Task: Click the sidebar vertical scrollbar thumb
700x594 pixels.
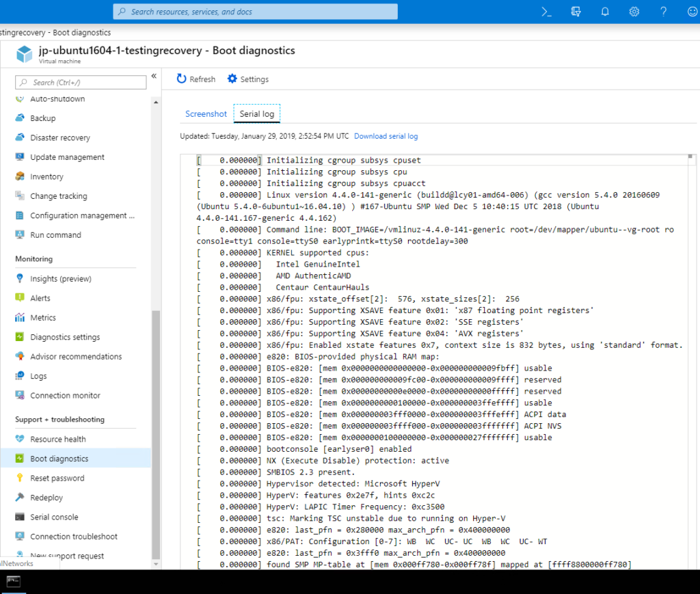Action: [156, 434]
